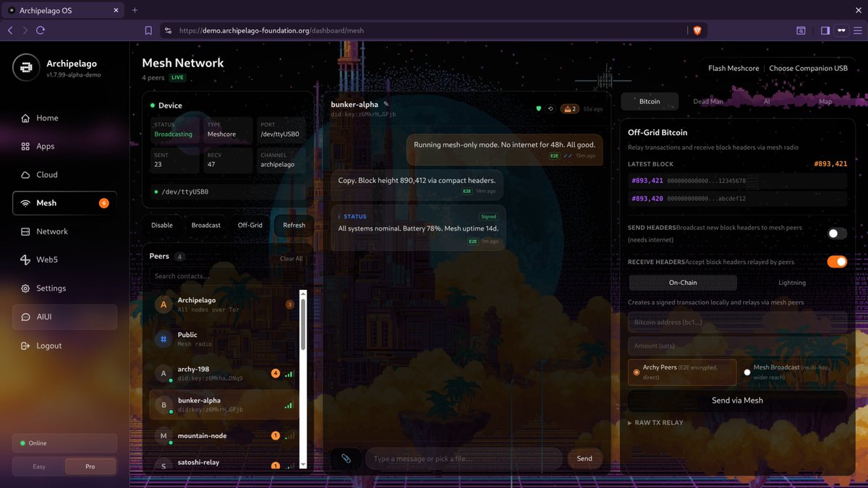This screenshot has height=488, width=868.
Task: Click the peers list scroll-down arrow
Action: tap(303, 463)
